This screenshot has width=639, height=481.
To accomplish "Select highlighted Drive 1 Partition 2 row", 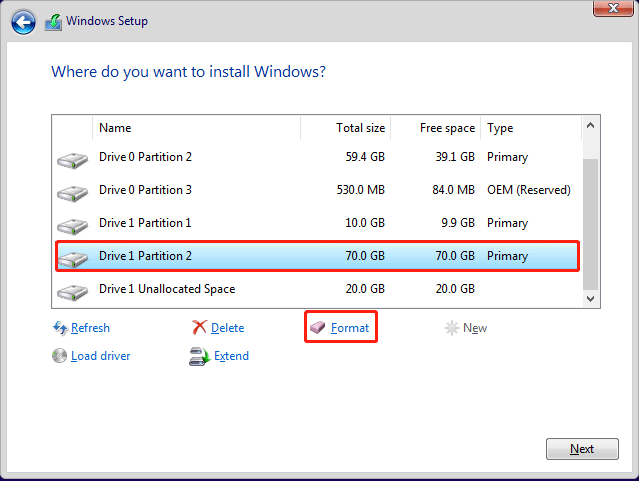I will pos(317,256).
